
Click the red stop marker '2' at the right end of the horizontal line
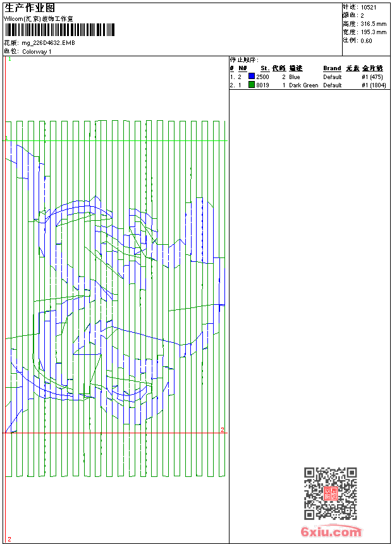[223, 430]
